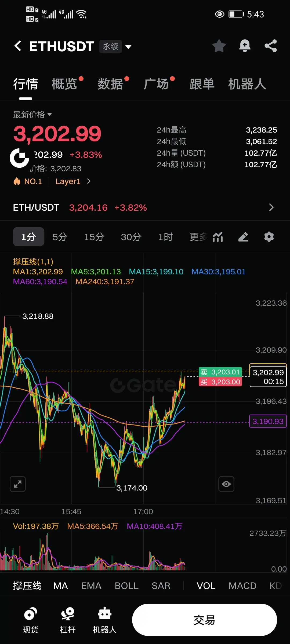Screen dimensions: 290x644
Task: Toggle BOLL indicator
Action: (x=126, y=586)
